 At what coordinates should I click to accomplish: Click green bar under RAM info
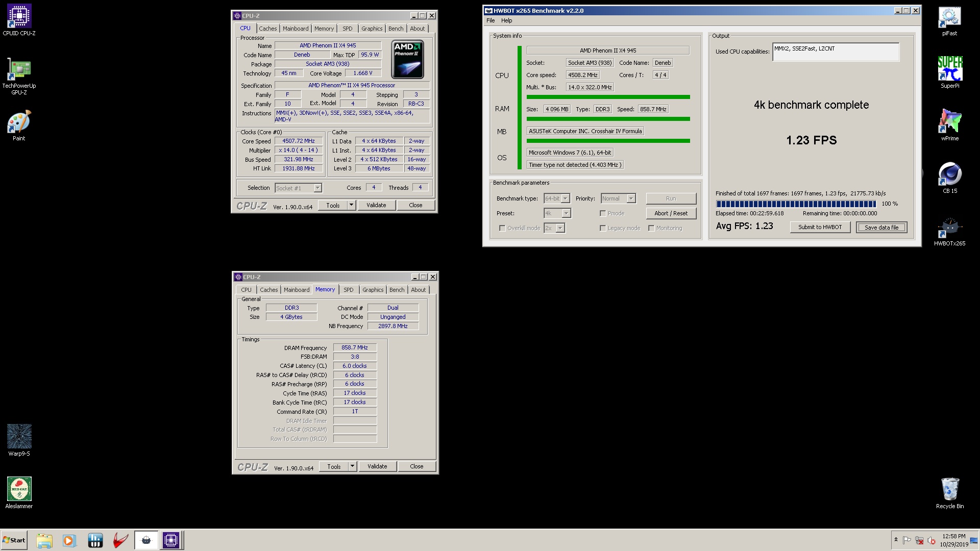[x=608, y=119]
